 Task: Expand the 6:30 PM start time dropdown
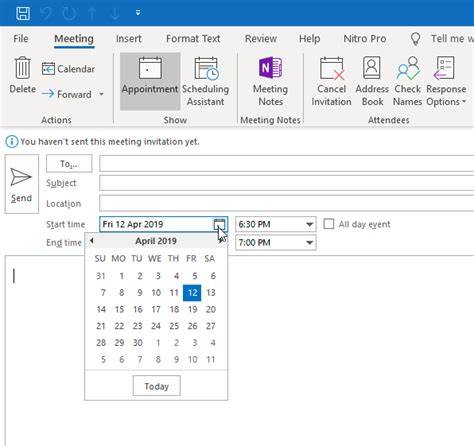coord(310,224)
